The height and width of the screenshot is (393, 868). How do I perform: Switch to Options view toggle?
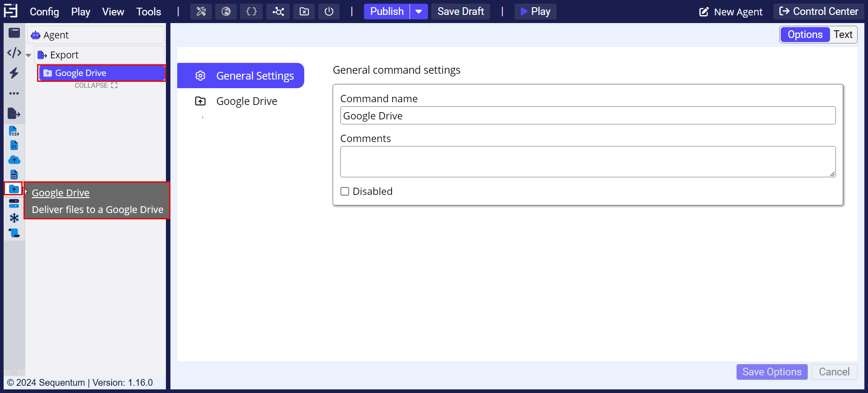805,34
